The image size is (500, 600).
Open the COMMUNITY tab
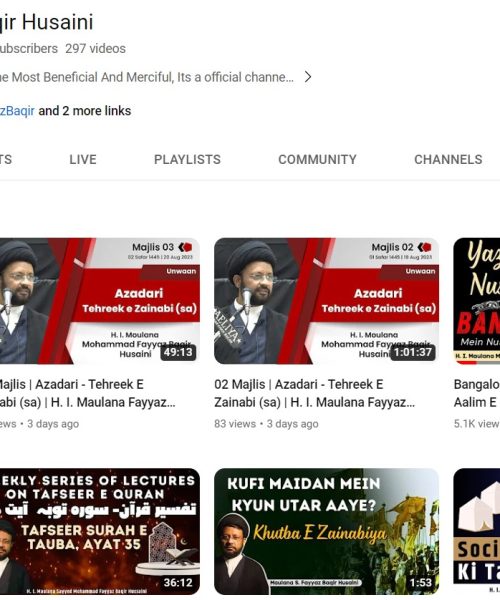(317, 160)
